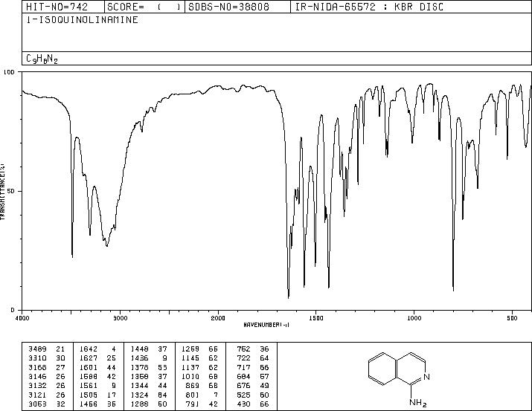Select the SCORE= header field
This screenshot has height=411, width=532.
pos(144,7)
